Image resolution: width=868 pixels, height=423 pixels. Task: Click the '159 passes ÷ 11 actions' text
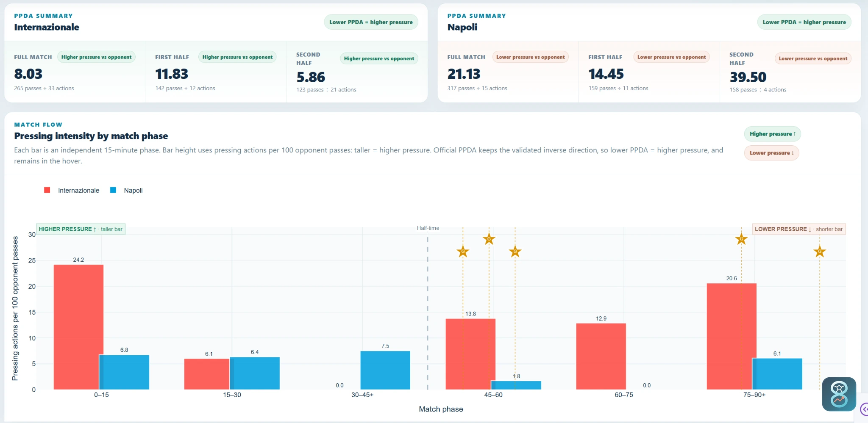click(618, 88)
